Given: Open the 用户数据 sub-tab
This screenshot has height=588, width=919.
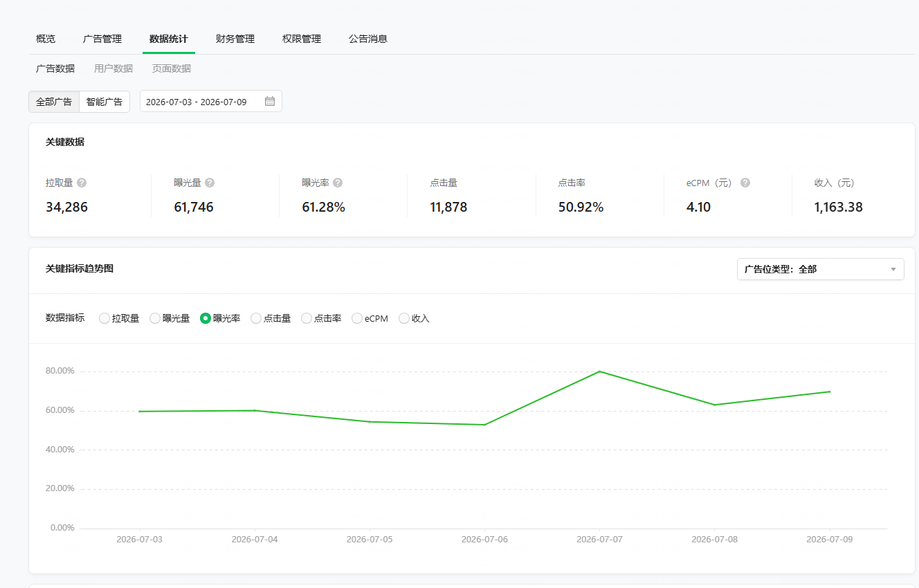Looking at the screenshot, I should point(113,68).
